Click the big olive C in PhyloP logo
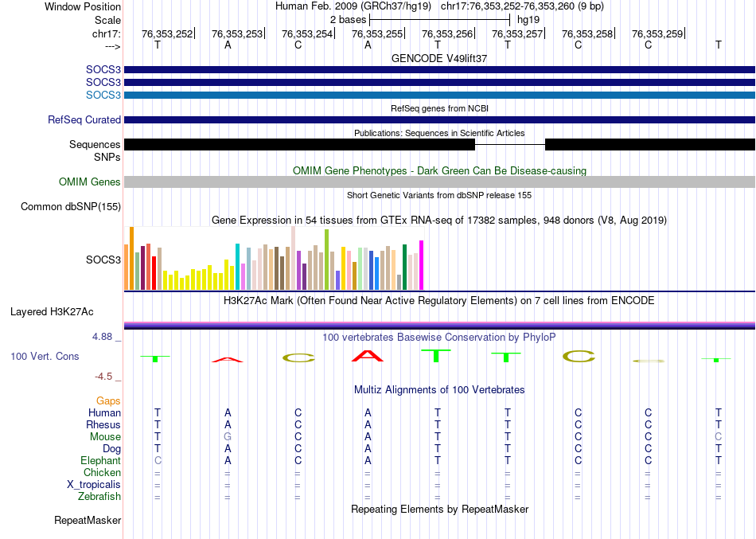Screen dimensions: 756x539 coord(579,357)
